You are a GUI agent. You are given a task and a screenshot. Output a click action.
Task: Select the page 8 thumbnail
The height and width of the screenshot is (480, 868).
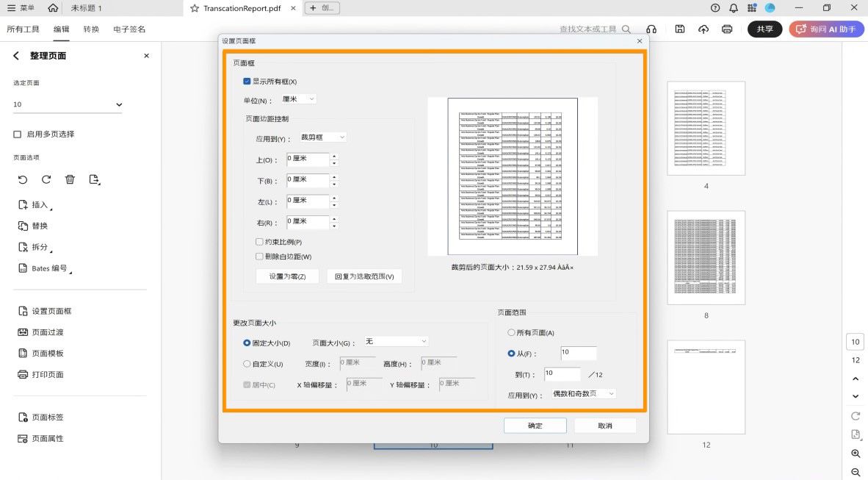pos(705,258)
